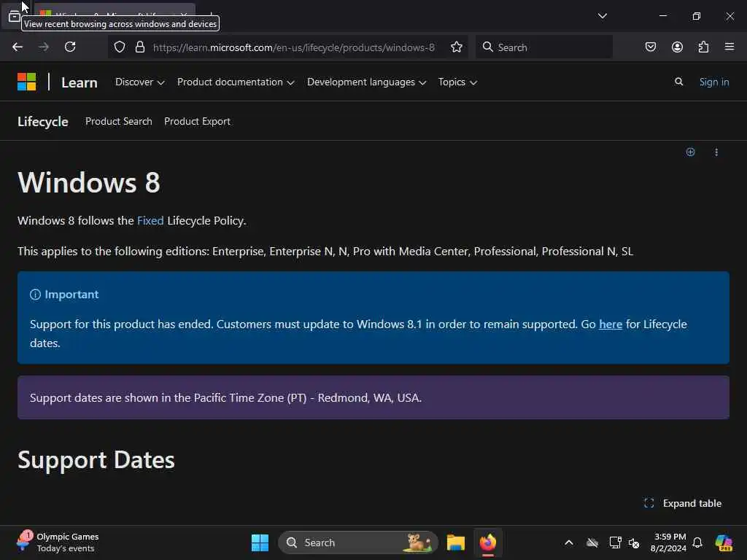Image resolution: width=747 pixels, height=560 pixels.
Task: Focus the URL address bar
Action: [293, 47]
